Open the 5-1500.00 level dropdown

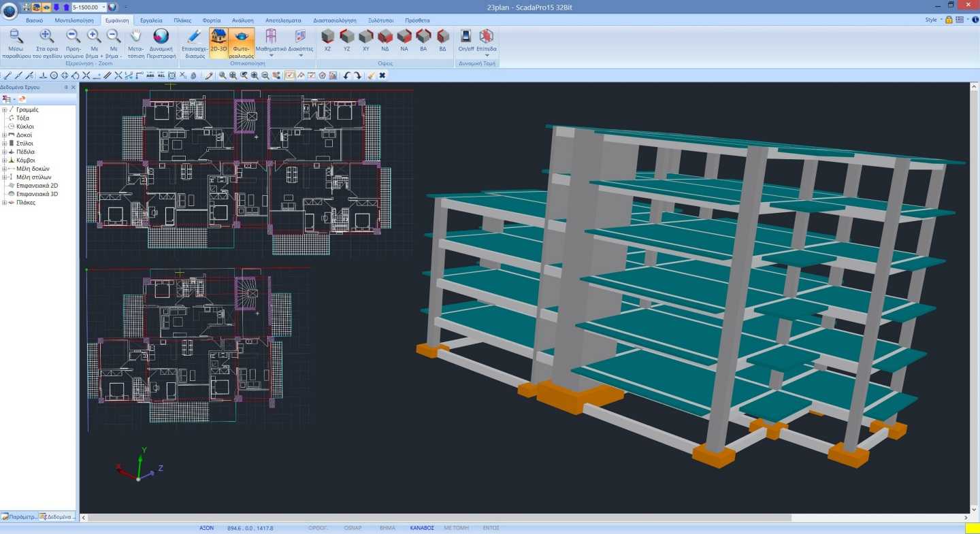(103, 7)
